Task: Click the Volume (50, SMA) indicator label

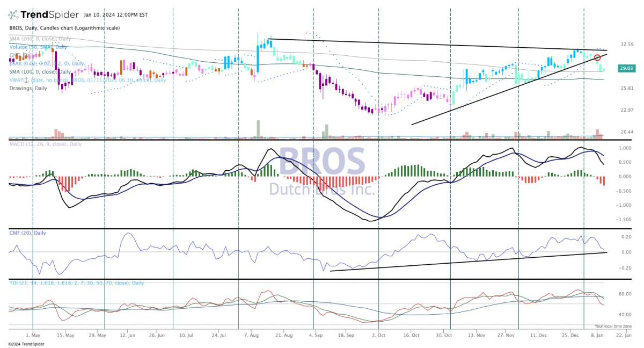Action: [x=38, y=47]
